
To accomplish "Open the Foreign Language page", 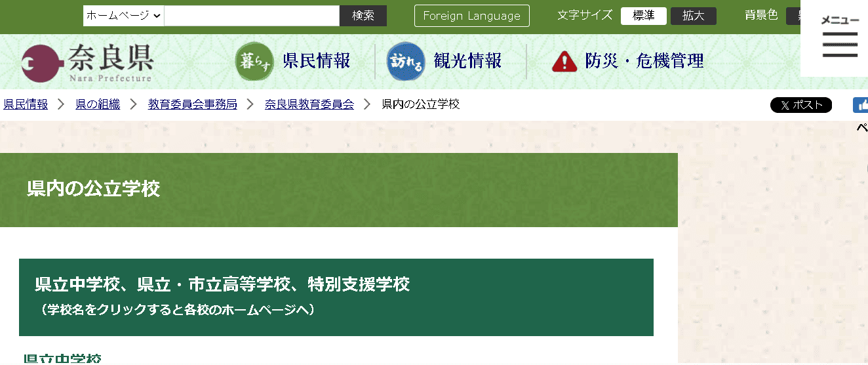I will click(x=471, y=16).
